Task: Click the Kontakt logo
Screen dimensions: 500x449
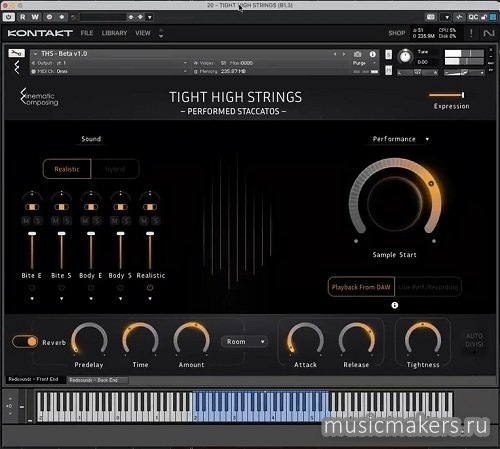Action: [x=40, y=33]
